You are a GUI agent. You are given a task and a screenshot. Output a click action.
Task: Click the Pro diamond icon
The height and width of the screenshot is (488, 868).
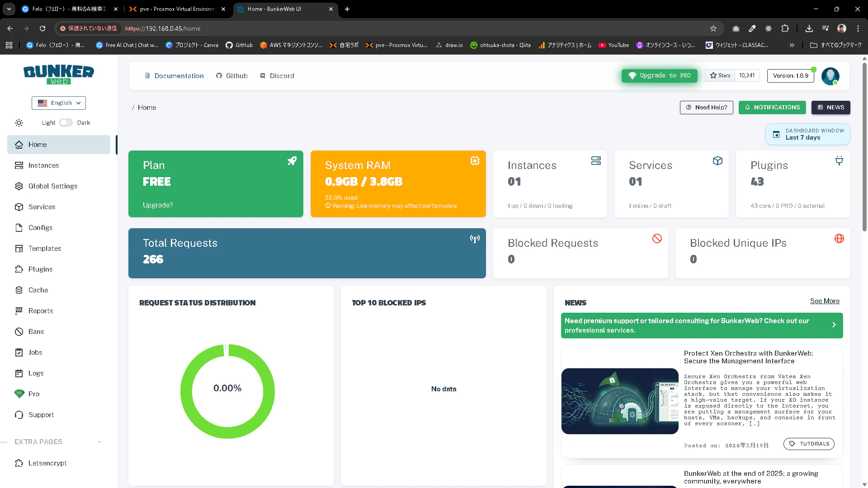pos(19,394)
